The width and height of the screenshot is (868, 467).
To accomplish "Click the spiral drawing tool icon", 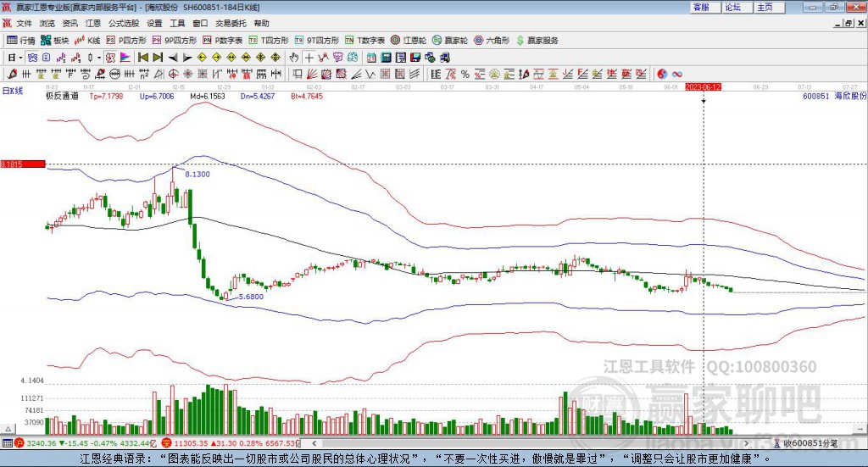I will 86,74.
